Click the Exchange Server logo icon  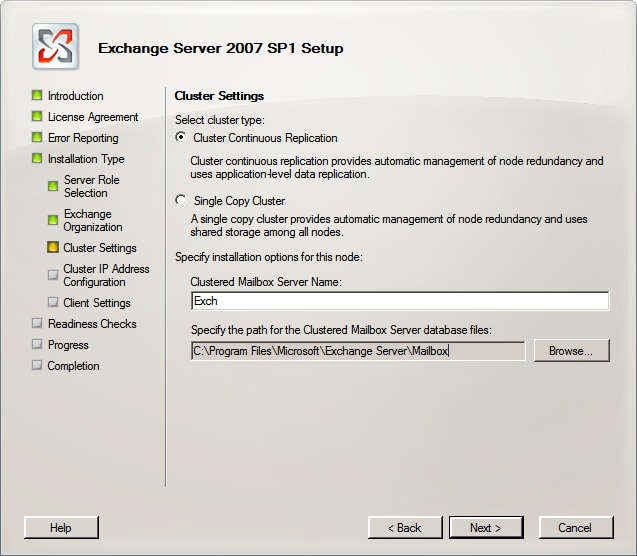point(55,46)
